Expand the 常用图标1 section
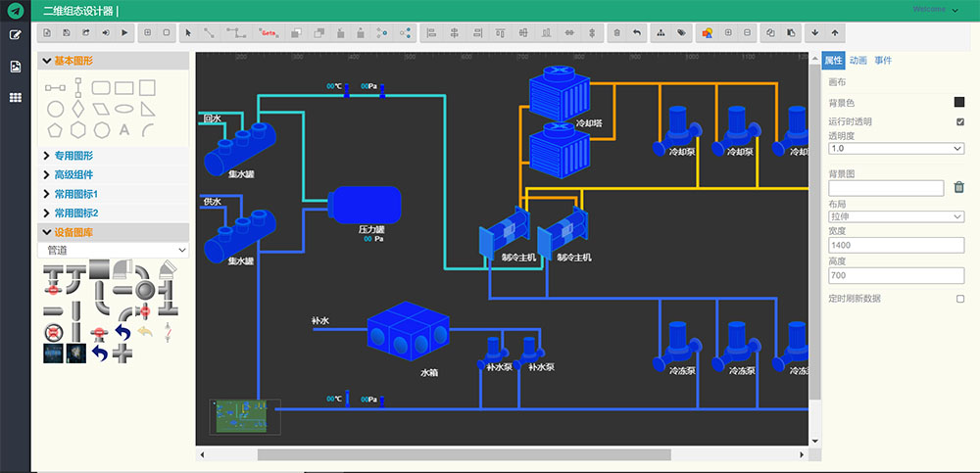This screenshot has height=473, width=980. (113, 194)
